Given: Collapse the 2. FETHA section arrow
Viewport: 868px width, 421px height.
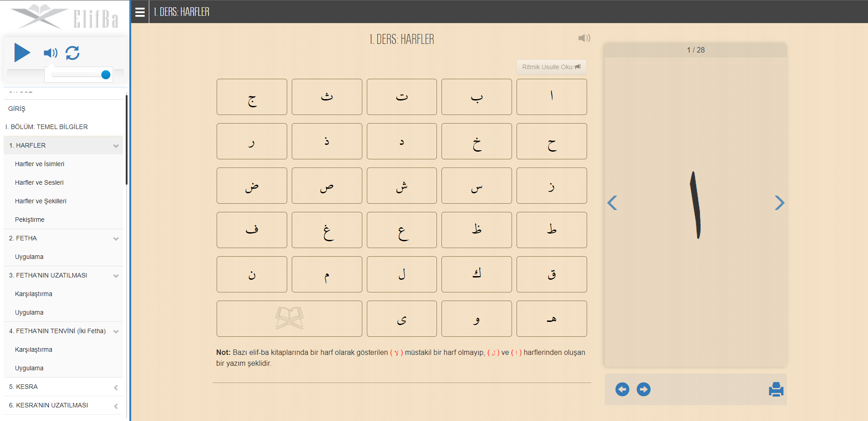Looking at the screenshot, I should 116,239.
